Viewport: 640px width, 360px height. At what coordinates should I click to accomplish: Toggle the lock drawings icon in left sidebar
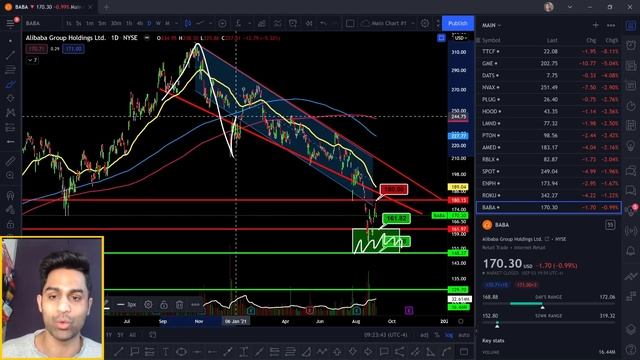pyautogui.click(x=10, y=224)
